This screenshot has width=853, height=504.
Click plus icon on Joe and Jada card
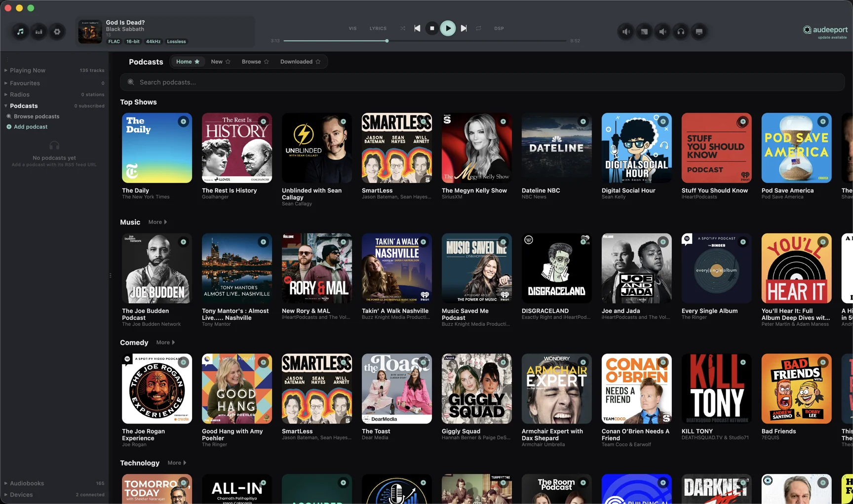[x=663, y=242]
